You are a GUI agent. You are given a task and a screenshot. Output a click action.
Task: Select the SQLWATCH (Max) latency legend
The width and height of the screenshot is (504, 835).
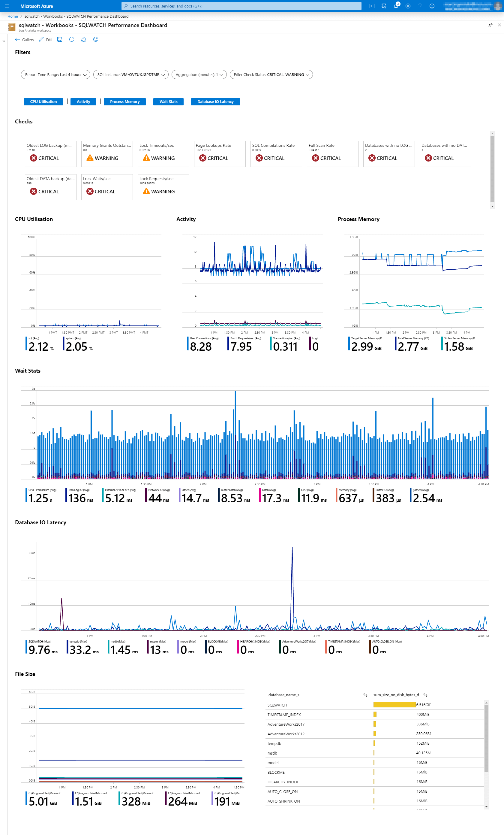[x=42, y=647]
